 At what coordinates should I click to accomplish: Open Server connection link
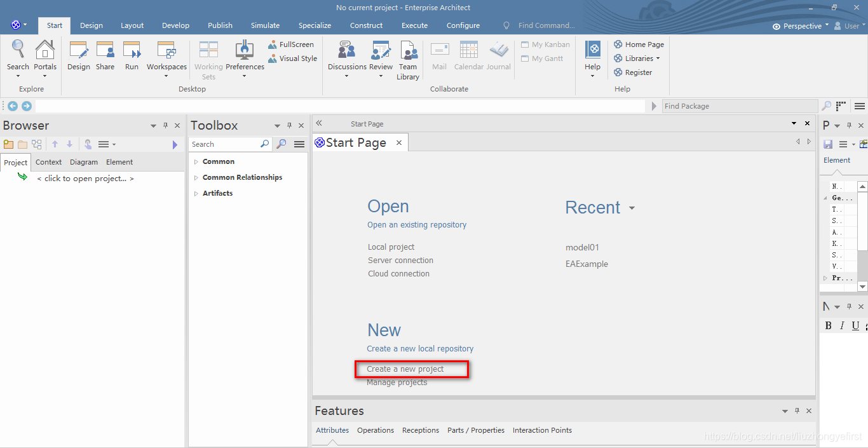pos(400,260)
